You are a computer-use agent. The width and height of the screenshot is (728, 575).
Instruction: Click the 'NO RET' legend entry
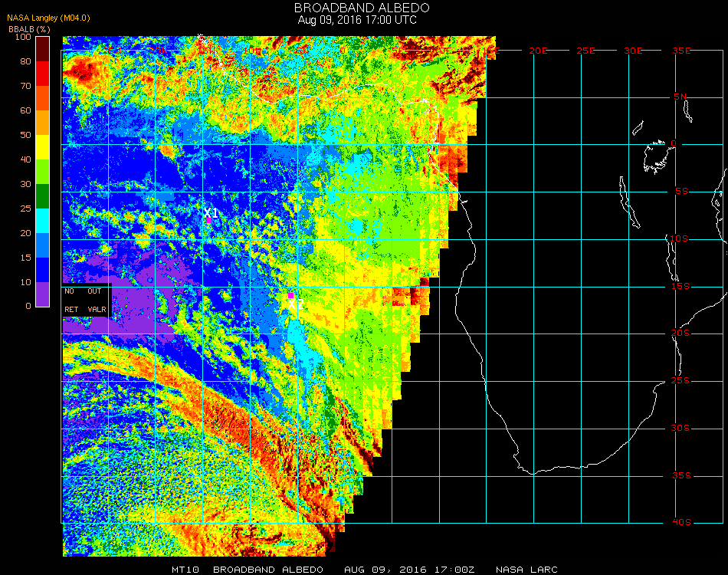pos(71,300)
